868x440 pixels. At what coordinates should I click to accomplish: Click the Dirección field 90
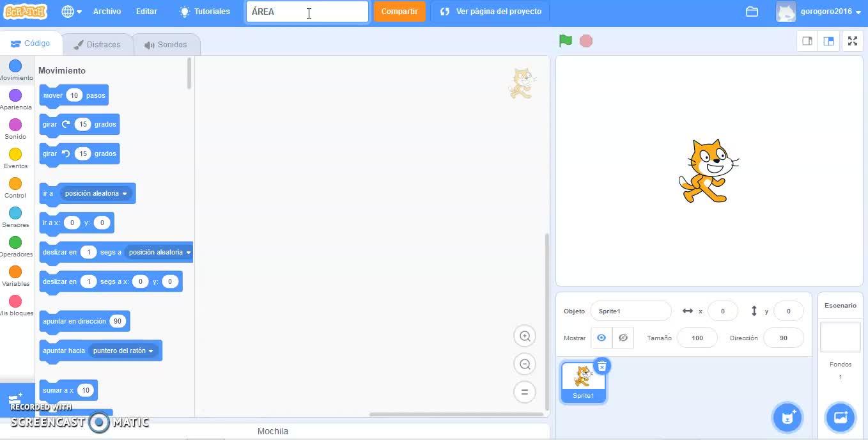tap(784, 338)
